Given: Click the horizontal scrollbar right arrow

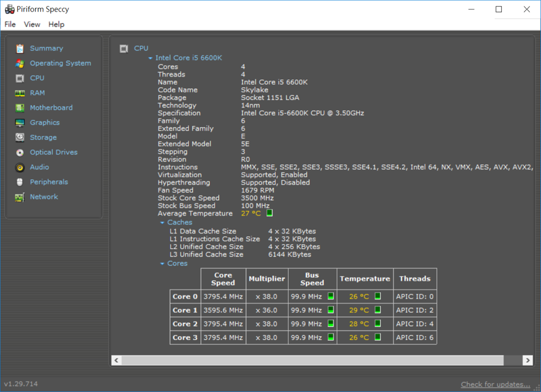Looking at the screenshot, I should coord(527,360).
